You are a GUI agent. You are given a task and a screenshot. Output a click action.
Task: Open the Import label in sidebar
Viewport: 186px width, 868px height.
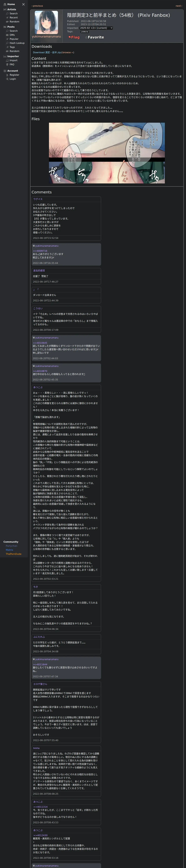(13, 60)
